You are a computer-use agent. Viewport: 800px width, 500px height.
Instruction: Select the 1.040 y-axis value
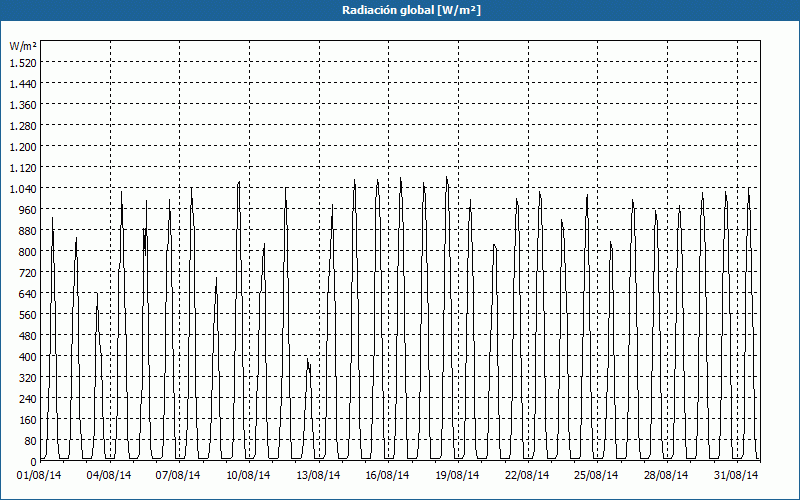click(x=23, y=189)
